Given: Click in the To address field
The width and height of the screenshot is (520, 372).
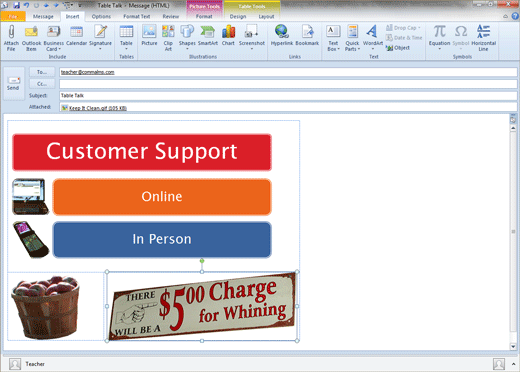Looking at the screenshot, I should pos(288,72).
